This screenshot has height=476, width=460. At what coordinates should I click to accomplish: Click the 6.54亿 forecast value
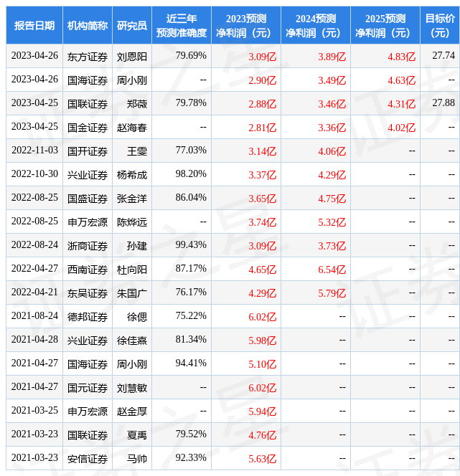332,270
